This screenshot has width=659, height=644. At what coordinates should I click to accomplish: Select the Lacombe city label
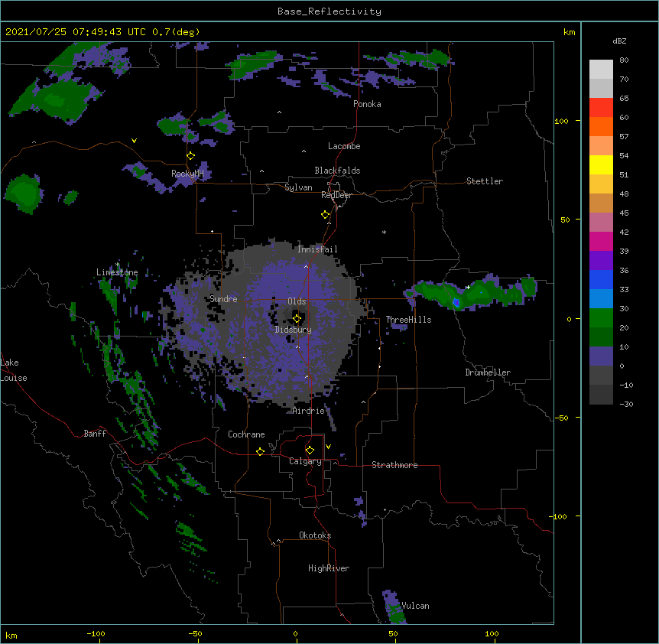point(344,146)
